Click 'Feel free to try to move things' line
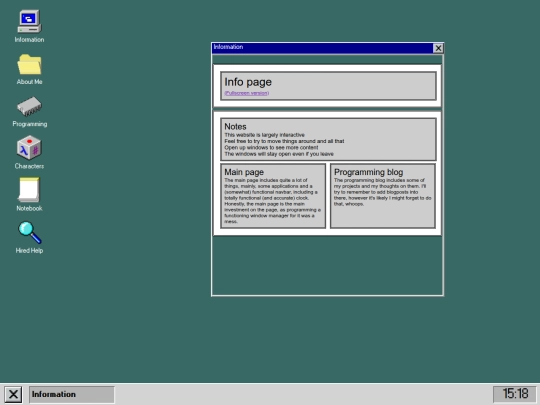 coord(284,141)
